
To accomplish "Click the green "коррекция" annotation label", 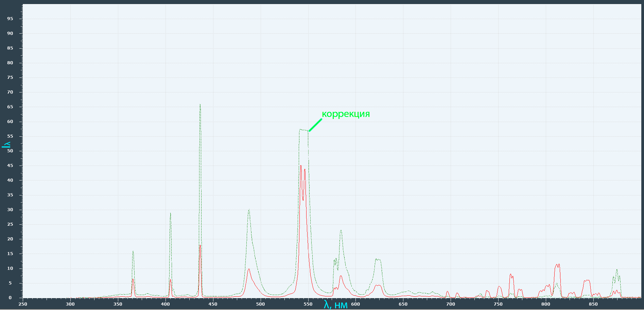I will click(346, 114).
